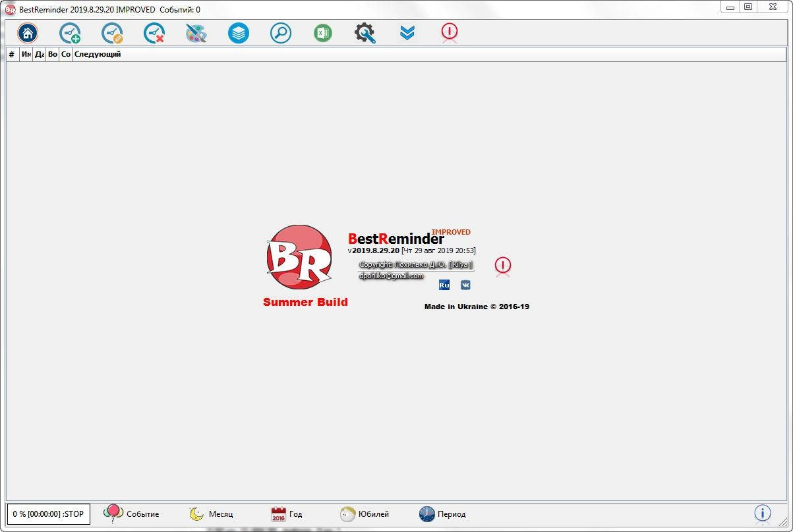Switch to the Месяц view
Viewport: 793px width, 532px height.
pos(211,514)
